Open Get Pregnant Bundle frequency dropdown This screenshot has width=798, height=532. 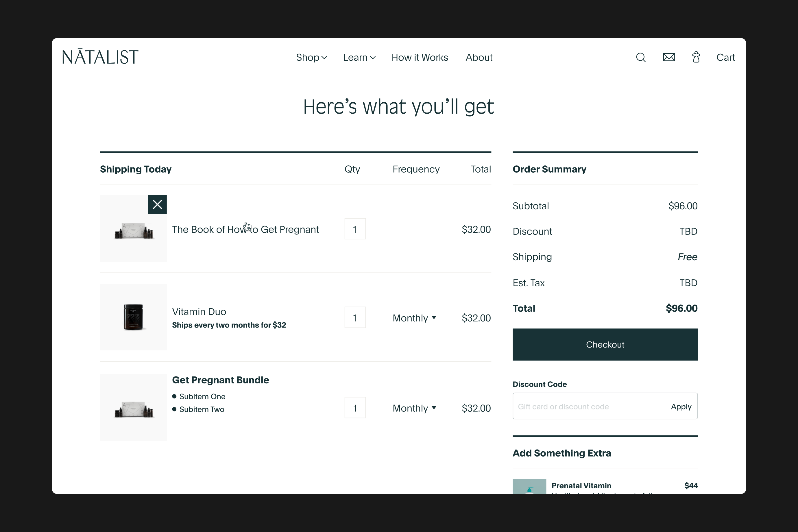point(414,408)
